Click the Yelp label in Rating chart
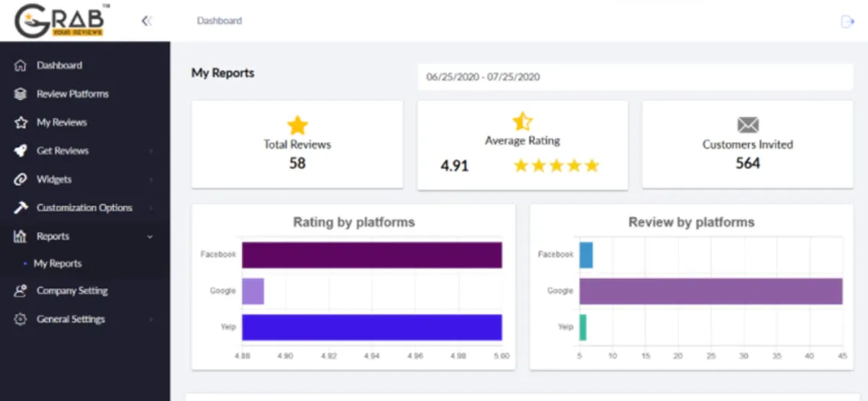 pyautogui.click(x=229, y=327)
